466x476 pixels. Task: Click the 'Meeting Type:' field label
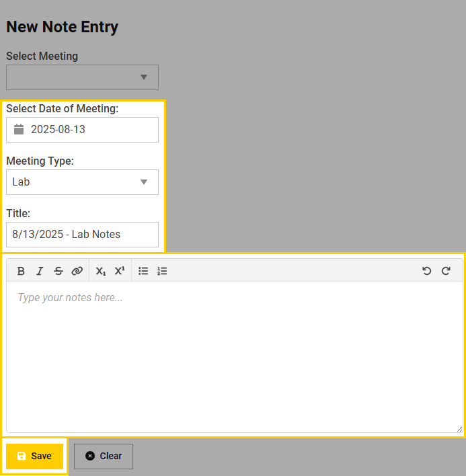[x=40, y=161]
